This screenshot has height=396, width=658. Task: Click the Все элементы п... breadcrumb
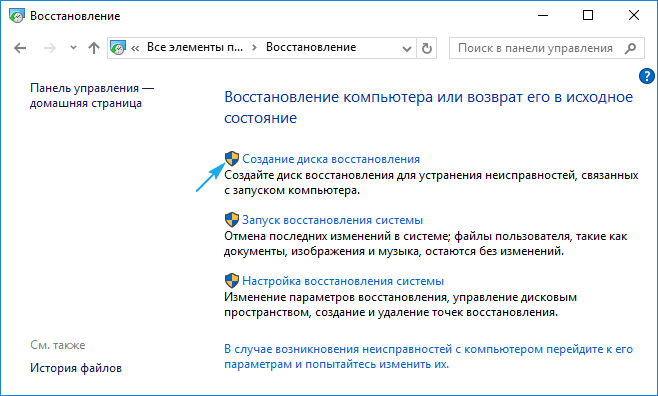[x=195, y=47]
